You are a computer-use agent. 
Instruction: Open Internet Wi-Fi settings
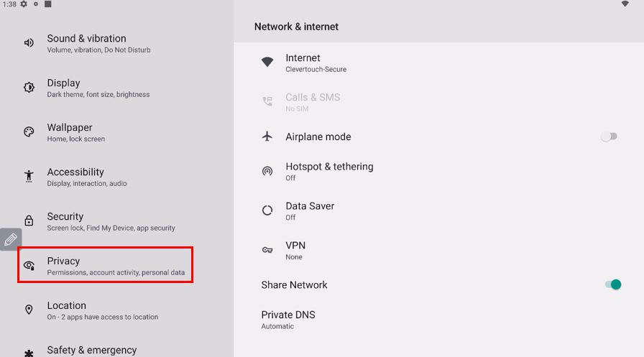(x=316, y=62)
